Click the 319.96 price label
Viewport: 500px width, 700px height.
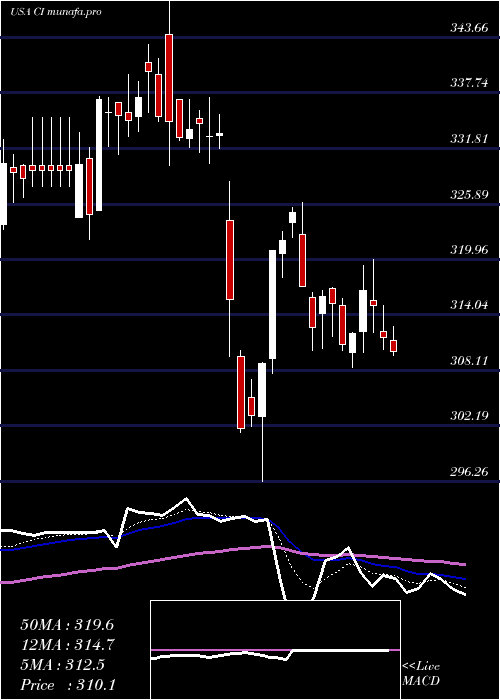(468, 250)
